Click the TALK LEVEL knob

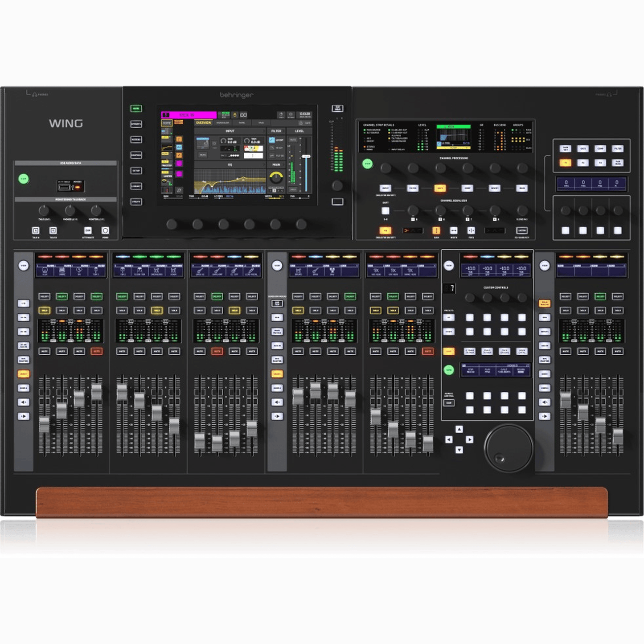(x=43, y=210)
